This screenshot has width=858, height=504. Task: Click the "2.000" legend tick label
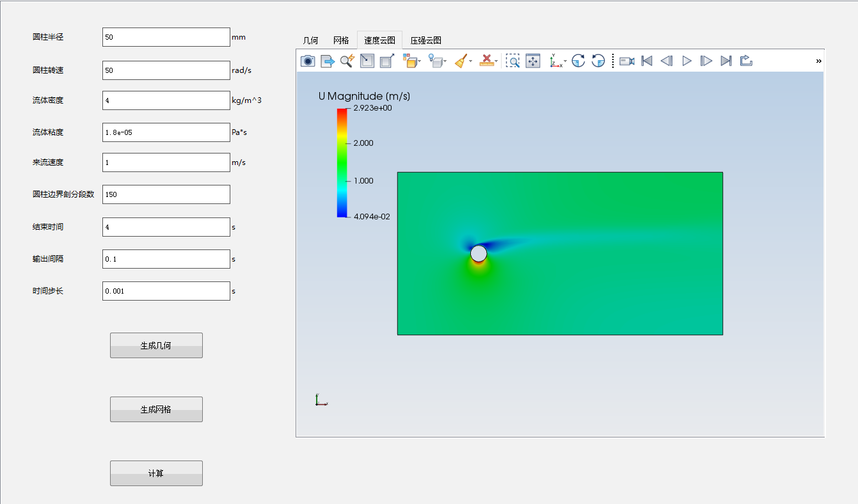pos(363,143)
